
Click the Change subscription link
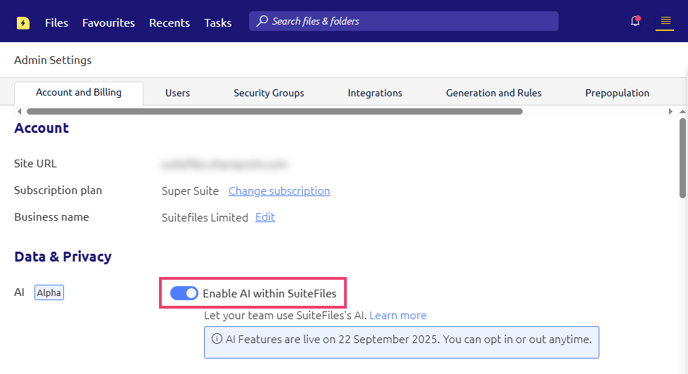279,191
